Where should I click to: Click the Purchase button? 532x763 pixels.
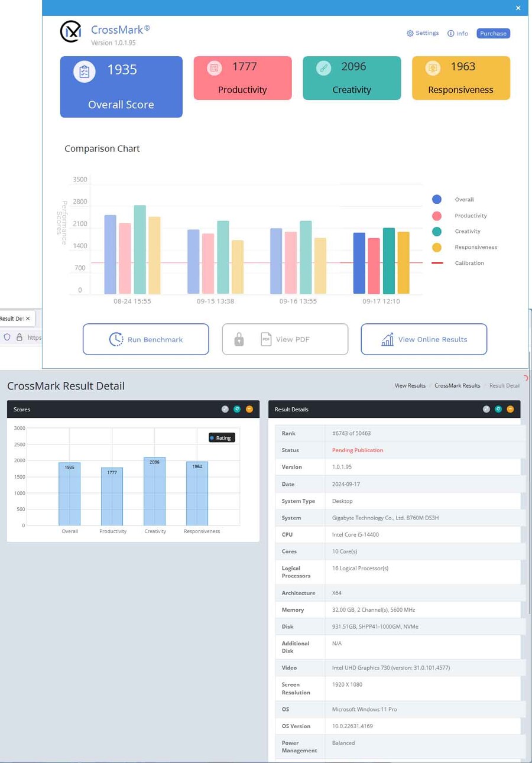click(493, 34)
